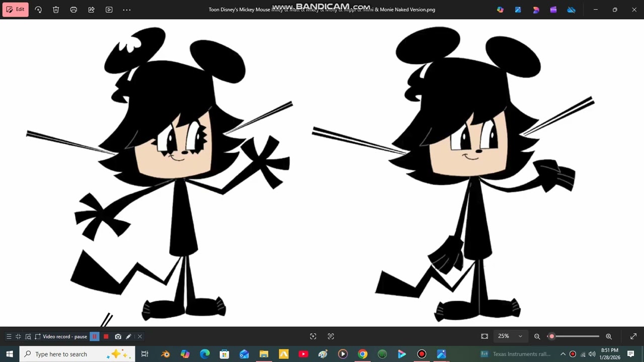Open the network Wi-Fi tray icon
The height and width of the screenshot is (362, 644).
point(583,354)
